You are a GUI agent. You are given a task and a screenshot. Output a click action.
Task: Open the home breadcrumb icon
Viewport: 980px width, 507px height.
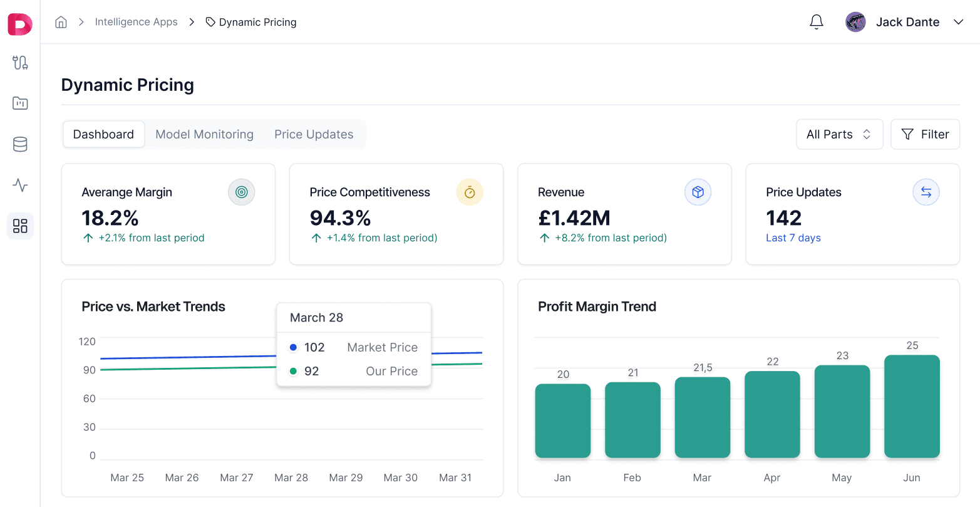[x=61, y=21]
